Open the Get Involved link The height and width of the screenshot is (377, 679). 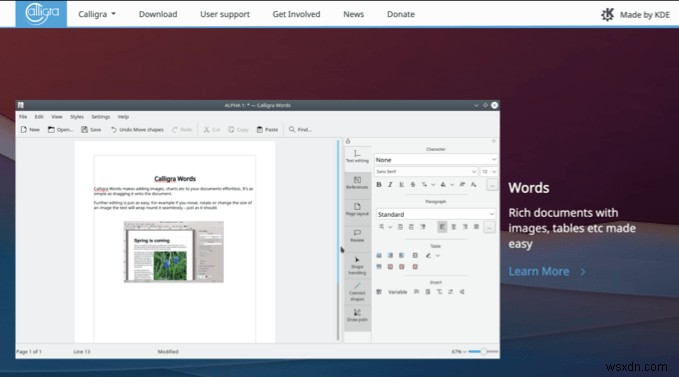pos(296,14)
